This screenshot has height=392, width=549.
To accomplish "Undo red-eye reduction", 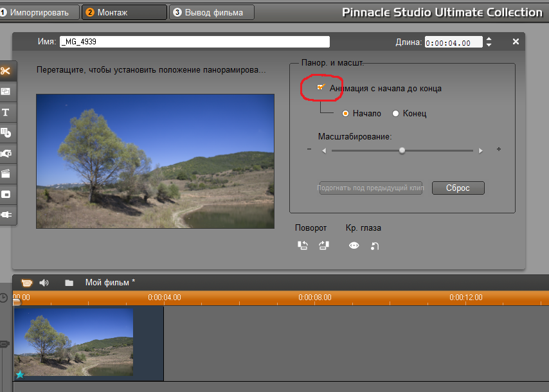I will pyautogui.click(x=375, y=246).
